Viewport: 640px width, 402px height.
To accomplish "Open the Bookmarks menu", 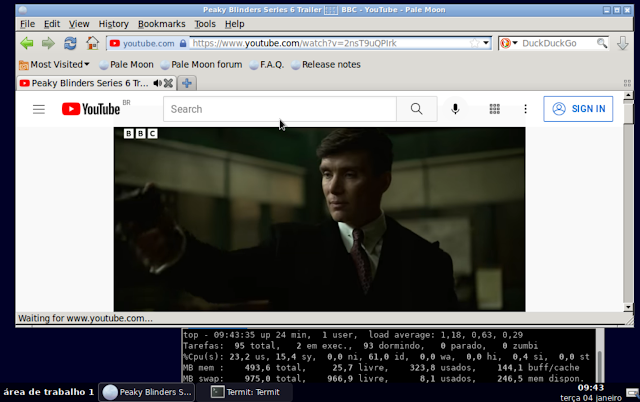I will click(x=162, y=24).
